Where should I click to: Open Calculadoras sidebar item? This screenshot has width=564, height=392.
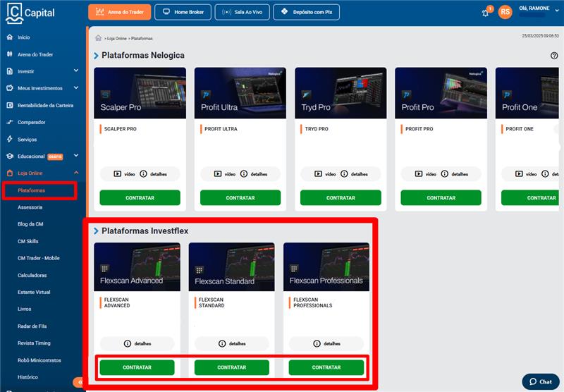[x=32, y=275]
